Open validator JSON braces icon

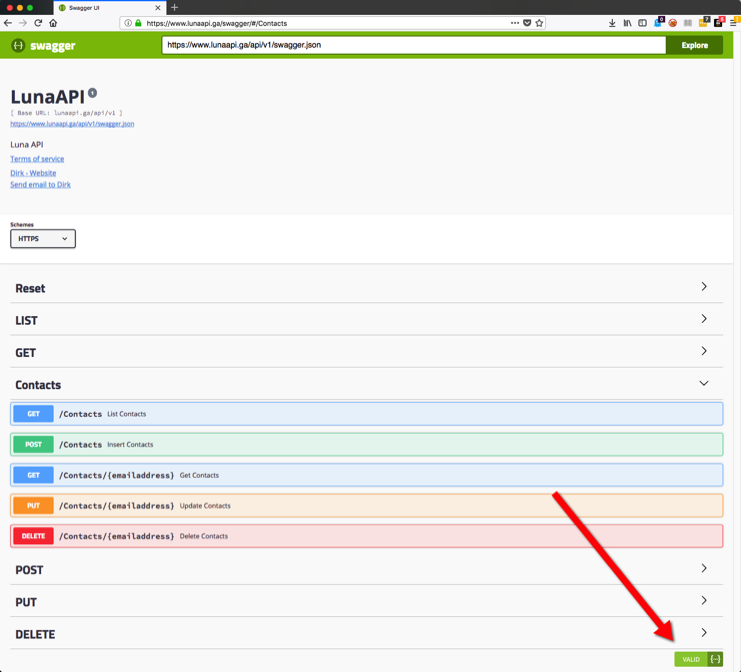pos(715,659)
